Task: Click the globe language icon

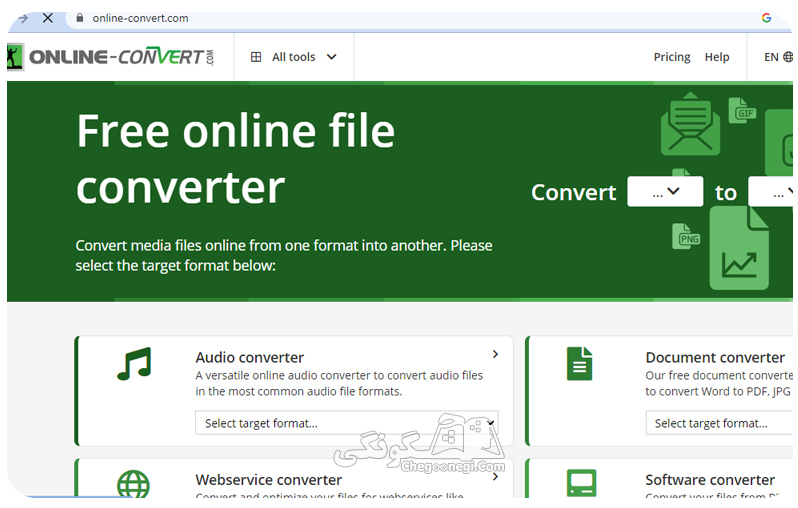Action: tap(788, 57)
